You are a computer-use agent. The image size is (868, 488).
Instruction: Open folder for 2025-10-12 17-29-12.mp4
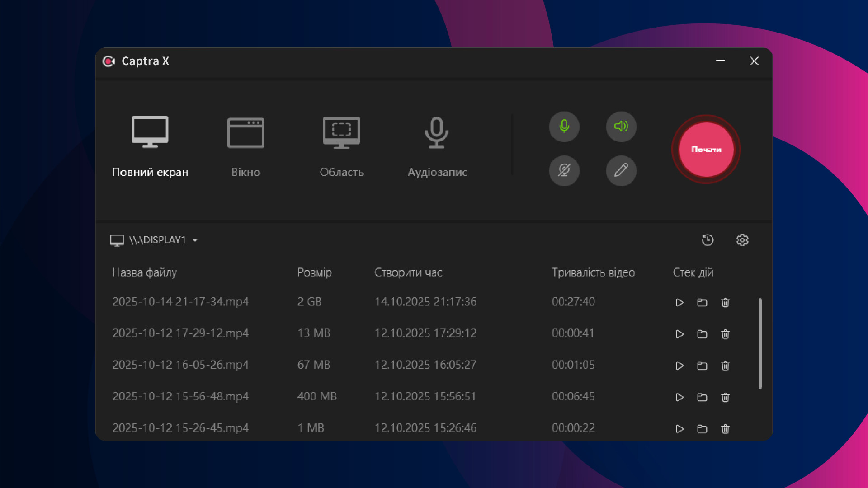click(x=702, y=334)
